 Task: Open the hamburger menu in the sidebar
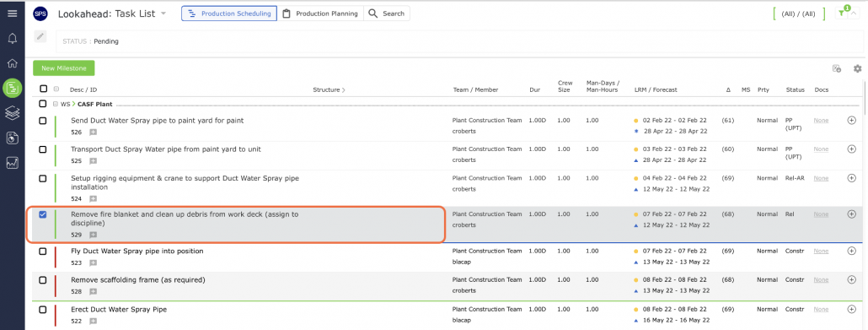coord(12,14)
